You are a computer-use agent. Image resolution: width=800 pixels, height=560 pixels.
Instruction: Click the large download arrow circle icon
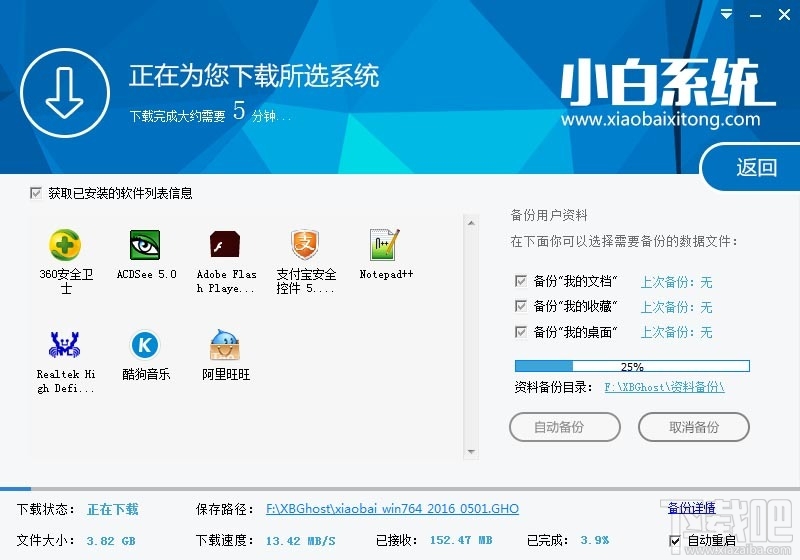pyautogui.click(x=65, y=93)
